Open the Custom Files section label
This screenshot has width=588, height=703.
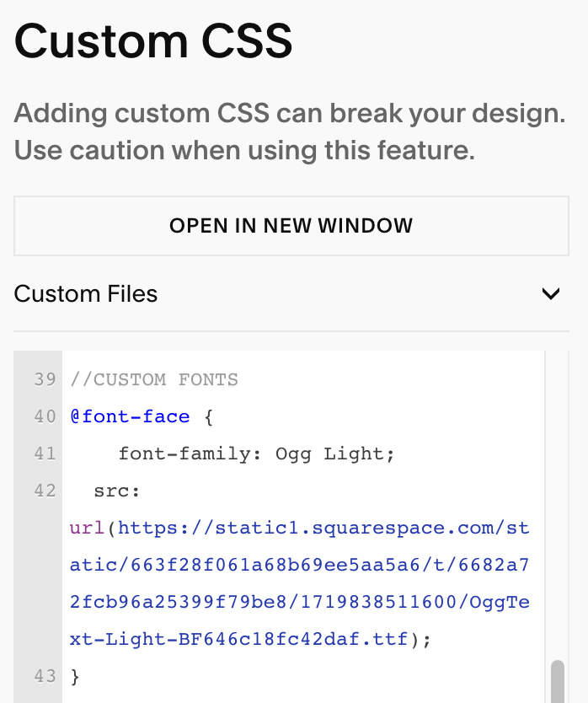point(86,294)
